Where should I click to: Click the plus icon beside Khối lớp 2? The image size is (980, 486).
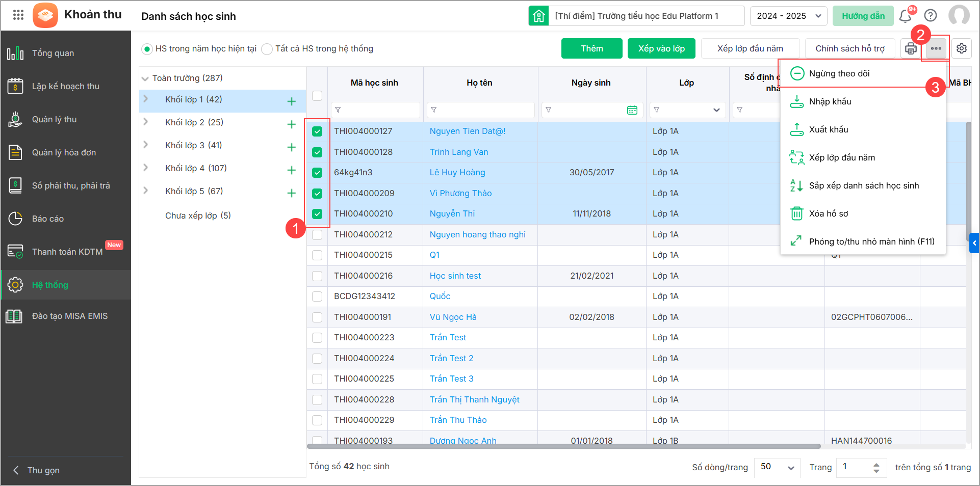pos(292,124)
